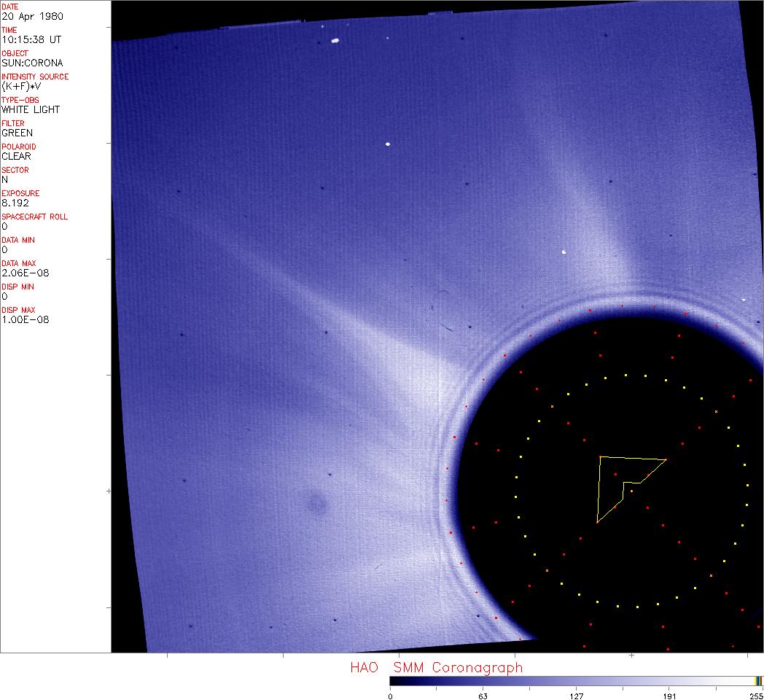764x700 pixels.
Task: Select the "WHITE LIGHT" observation type
Action: (x=31, y=109)
